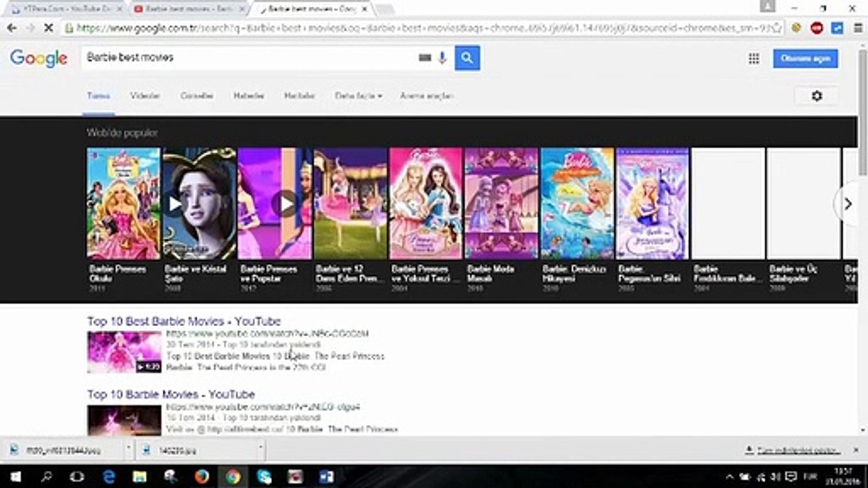Image resolution: width=868 pixels, height=488 pixels.
Task: Open options arrow for 140220.jpg download
Action: [x=260, y=449]
